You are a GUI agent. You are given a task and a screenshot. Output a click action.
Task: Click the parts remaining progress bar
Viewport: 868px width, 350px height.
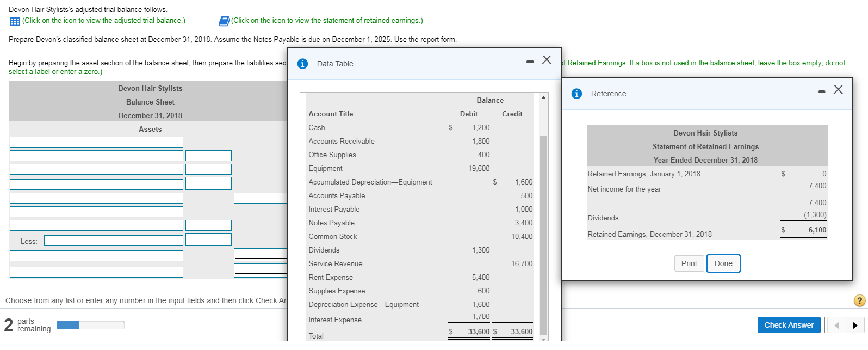[90, 325]
